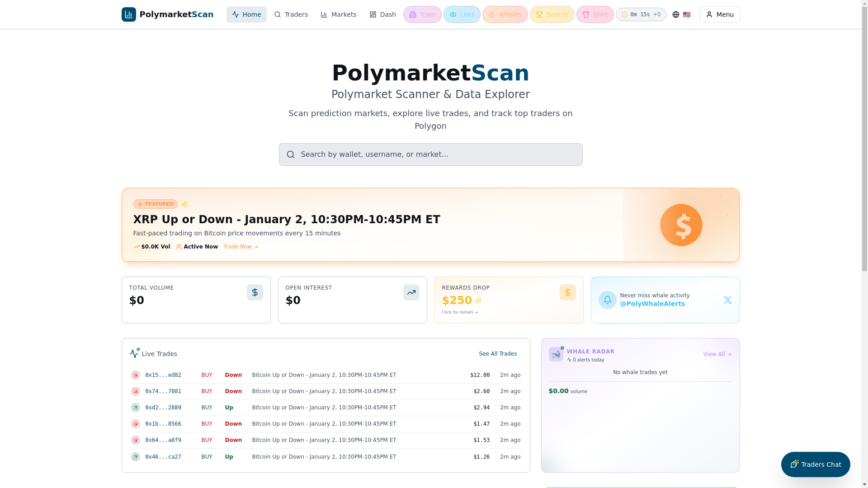Image resolution: width=868 pixels, height=488 pixels.
Task: Click the bell icon in whale alerts card
Action: click(608, 300)
